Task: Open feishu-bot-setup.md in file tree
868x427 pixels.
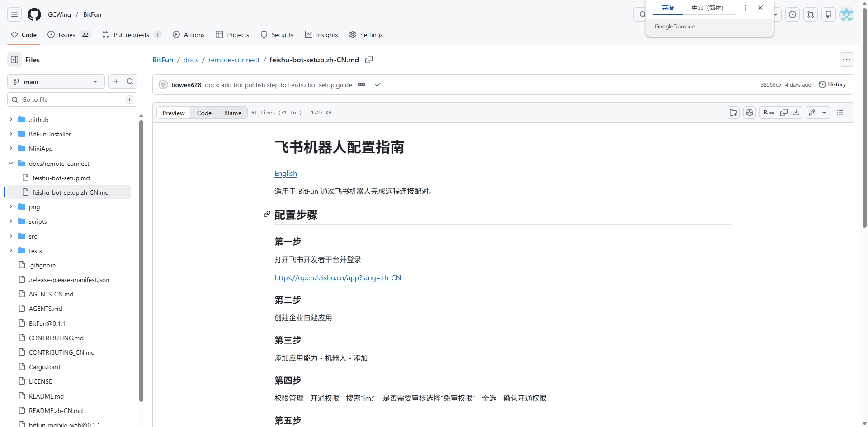Action: 61,178
